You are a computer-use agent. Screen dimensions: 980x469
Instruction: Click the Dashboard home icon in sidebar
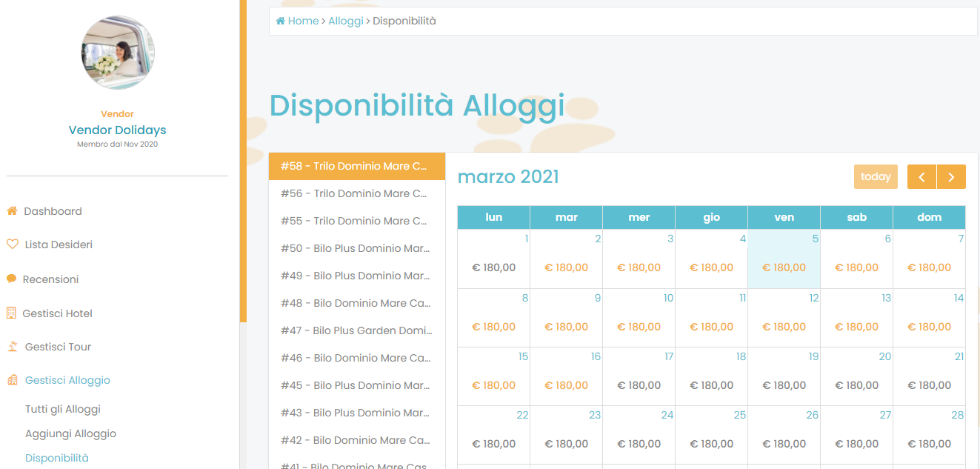click(12, 211)
